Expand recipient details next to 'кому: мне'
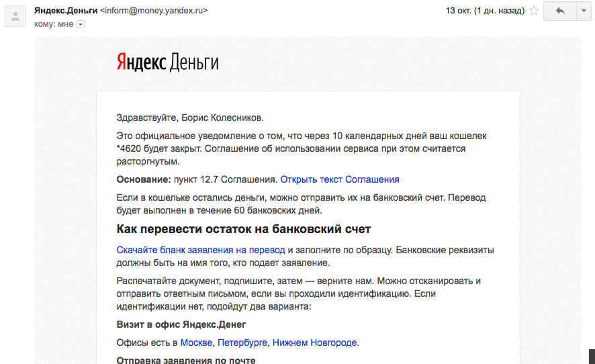Viewport: 595px width, 364px height. pyautogui.click(x=81, y=25)
